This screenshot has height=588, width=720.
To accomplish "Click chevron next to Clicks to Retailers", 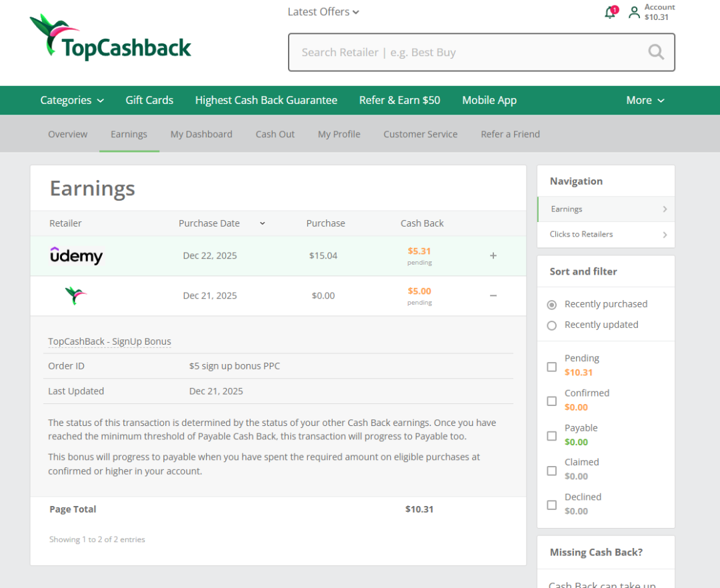I will (665, 235).
